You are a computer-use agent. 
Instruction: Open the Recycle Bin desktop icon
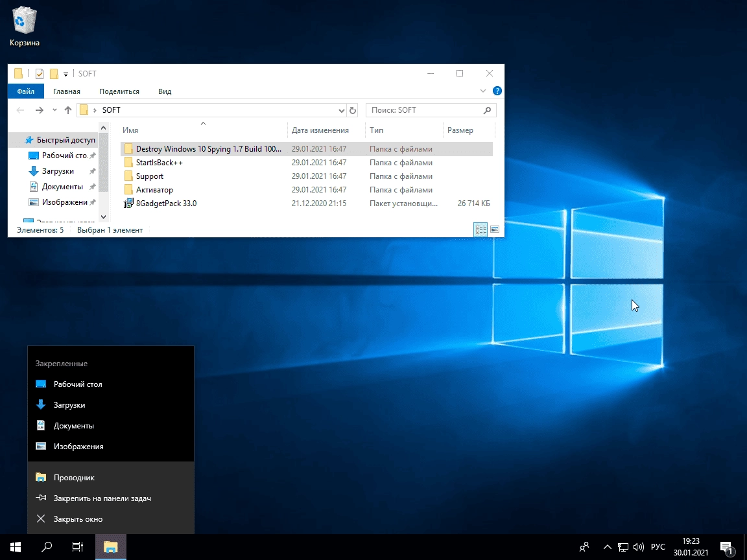[x=24, y=27]
